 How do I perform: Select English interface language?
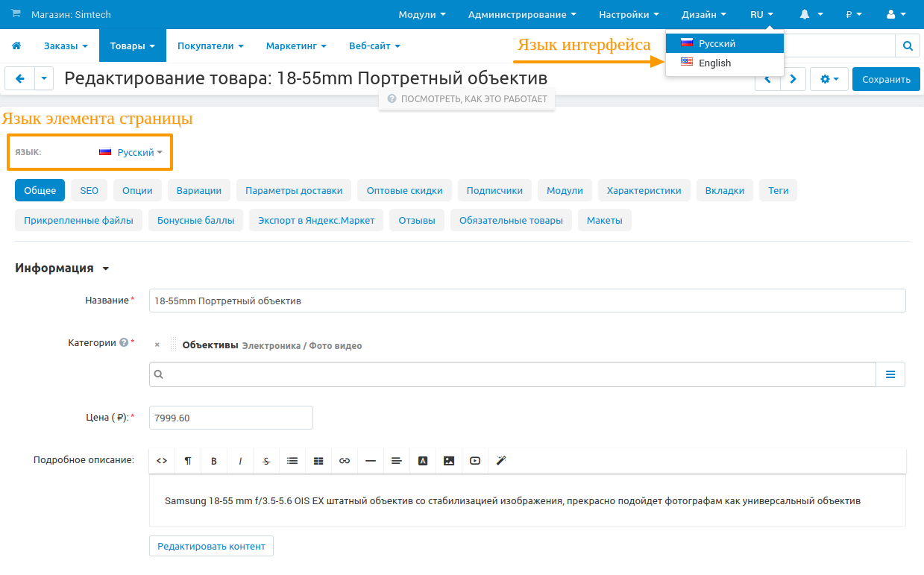pos(714,63)
